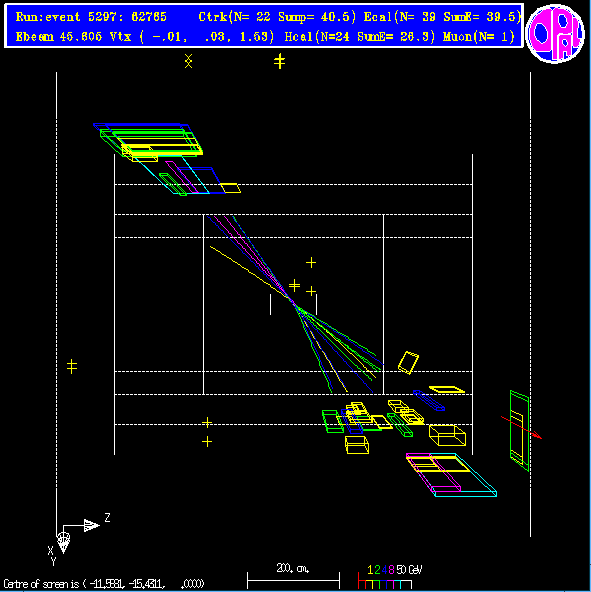Click the yellow 1 GeV legend color

(x=370, y=570)
